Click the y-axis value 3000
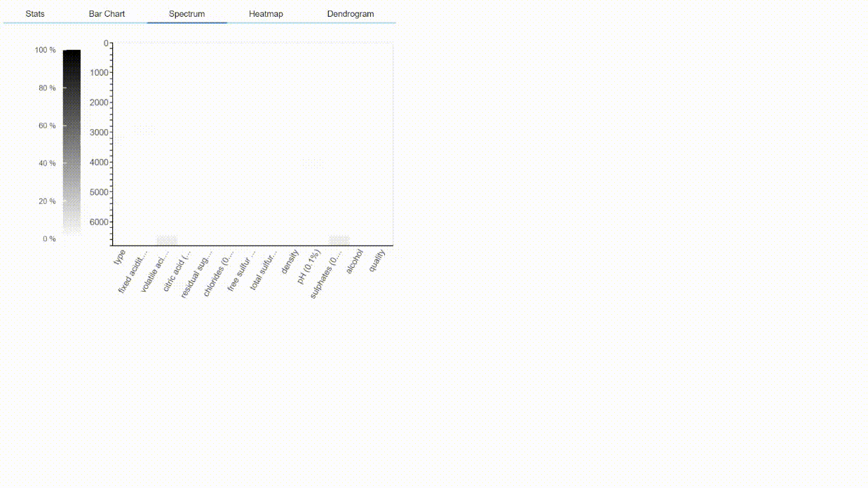 [100, 133]
